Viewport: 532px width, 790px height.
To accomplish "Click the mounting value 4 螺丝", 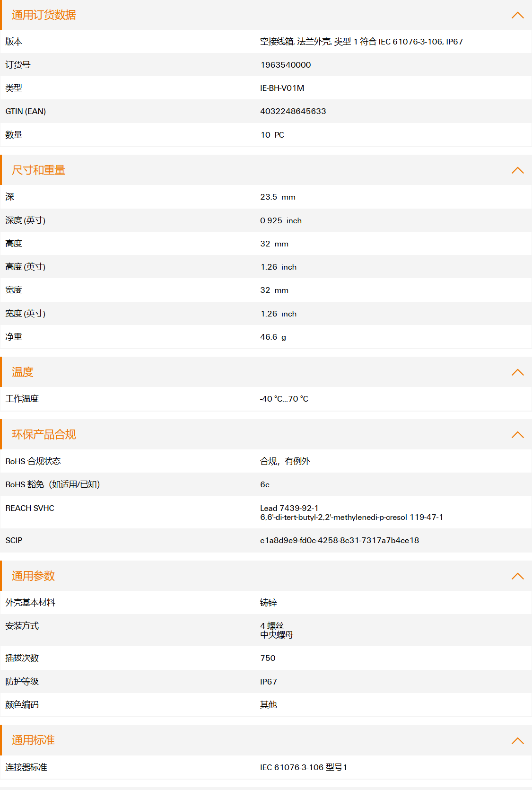I will (x=272, y=626).
